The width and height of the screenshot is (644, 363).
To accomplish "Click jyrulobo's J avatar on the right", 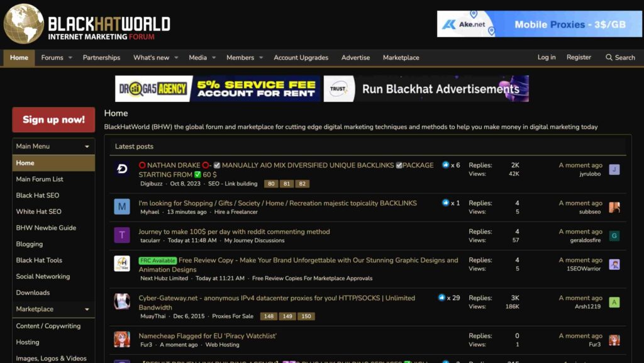I will (614, 169).
